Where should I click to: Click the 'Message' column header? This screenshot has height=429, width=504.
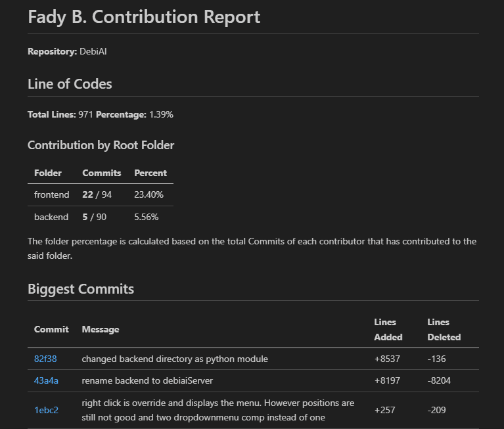tap(101, 329)
